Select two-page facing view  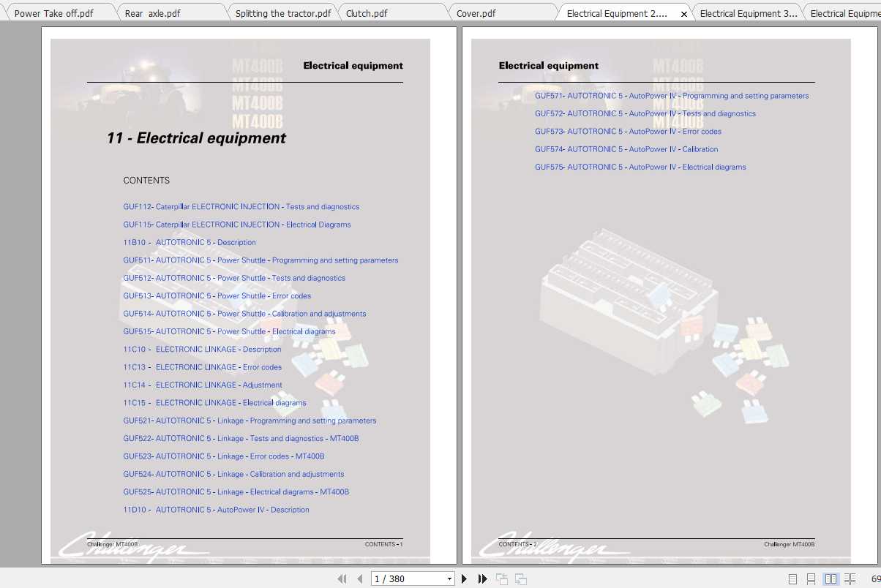click(831, 578)
